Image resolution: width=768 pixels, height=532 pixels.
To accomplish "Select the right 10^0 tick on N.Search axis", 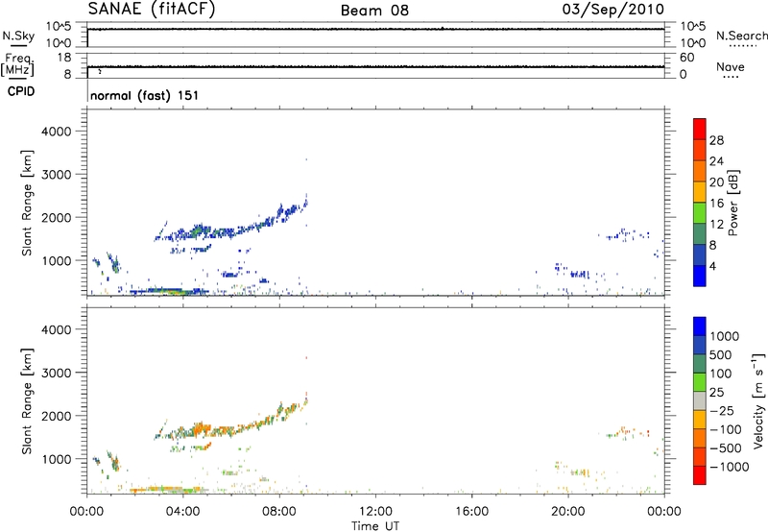I will pos(693,43).
